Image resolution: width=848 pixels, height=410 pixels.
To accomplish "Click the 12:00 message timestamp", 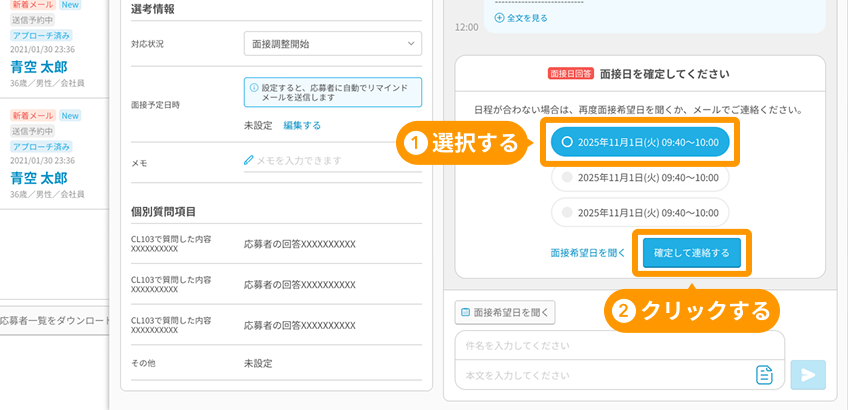I will coord(467,27).
